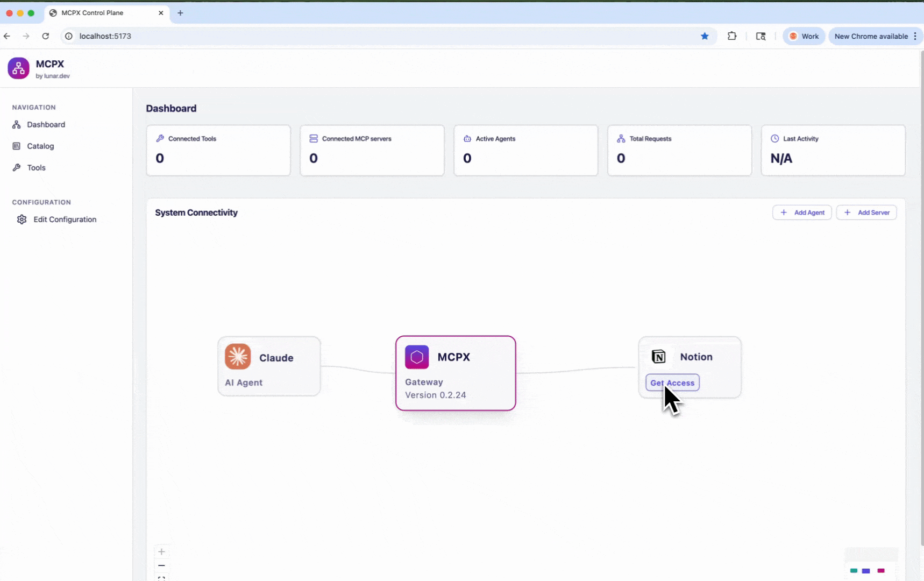
Task: Zoom out with the minus control on canvas
Action: point(161,565)
